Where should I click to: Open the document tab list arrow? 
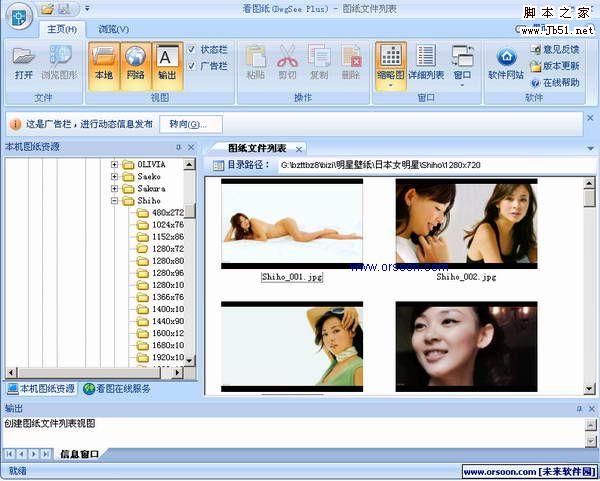coord(590,148)
